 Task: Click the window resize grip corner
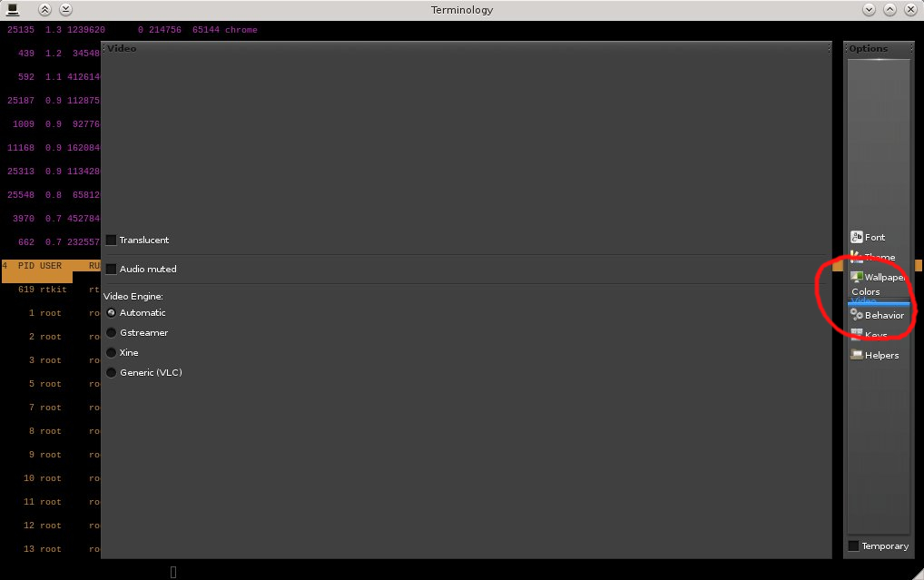click(x=918, y=575)
